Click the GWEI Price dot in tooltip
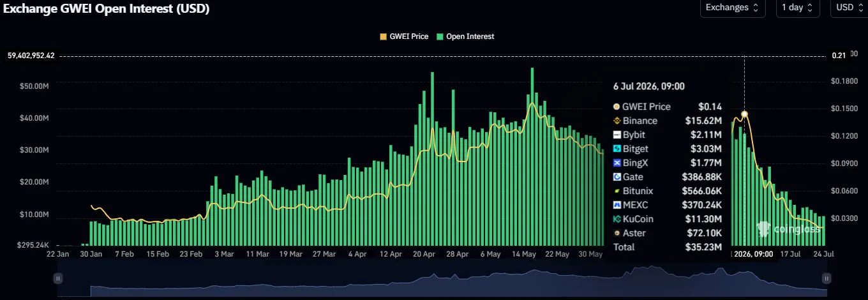This screenshot has height=300, width=868. pos(617,107)
